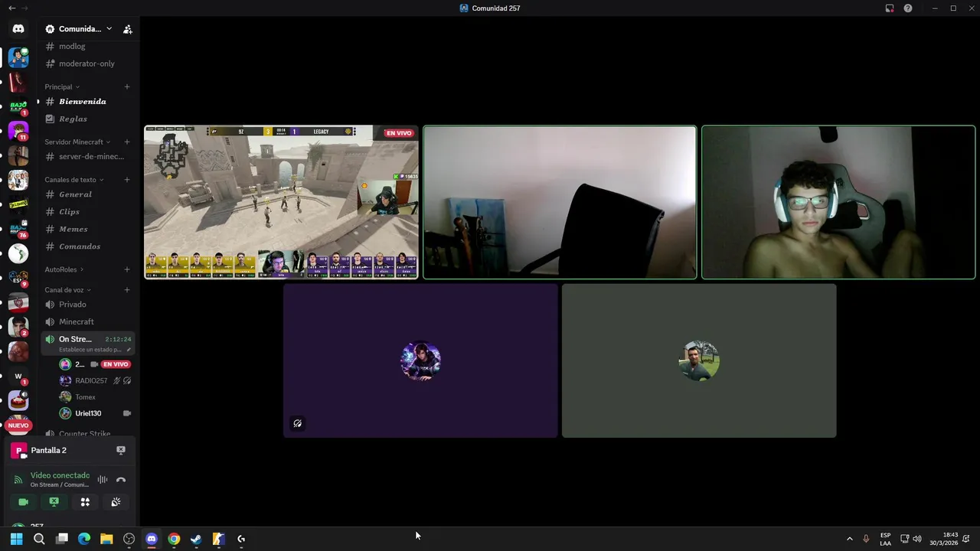Screen dimensions: 980x551
Task: Collapse the Canal de voz category
Action: (67, 290)
